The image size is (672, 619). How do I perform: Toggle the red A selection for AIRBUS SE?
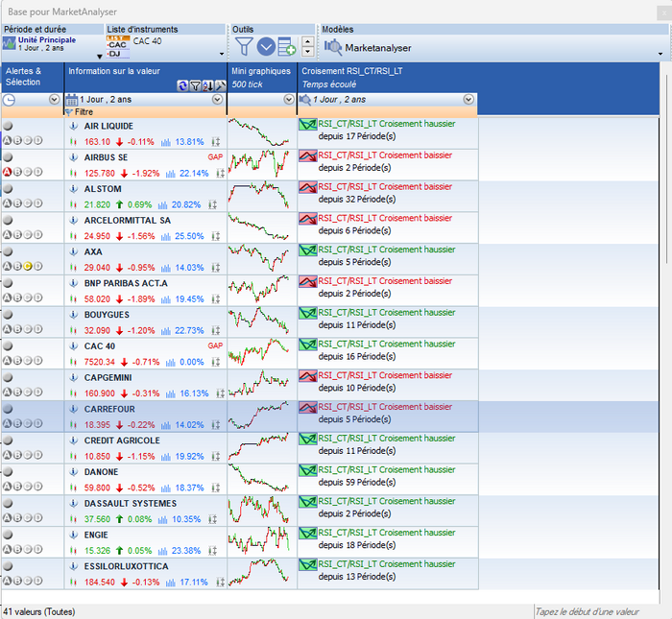(8, 172)
